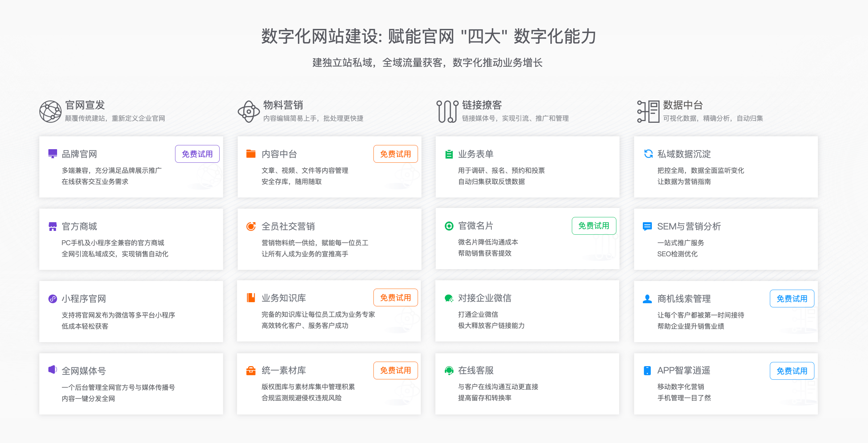Open the 小程序官网 card title
Viewport: 868px width, 443px height.
coord(84,299)
